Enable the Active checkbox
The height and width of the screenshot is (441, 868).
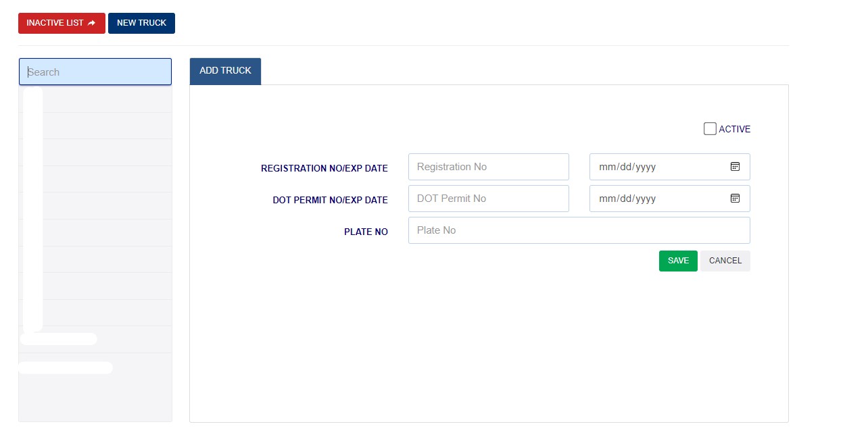[710, 129]
